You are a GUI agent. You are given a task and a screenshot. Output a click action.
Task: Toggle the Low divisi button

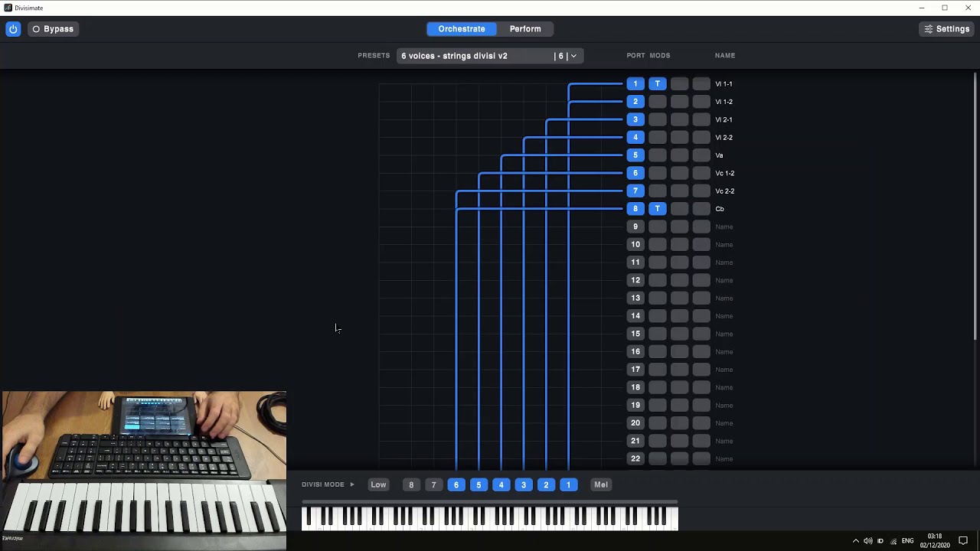point(378,484)
